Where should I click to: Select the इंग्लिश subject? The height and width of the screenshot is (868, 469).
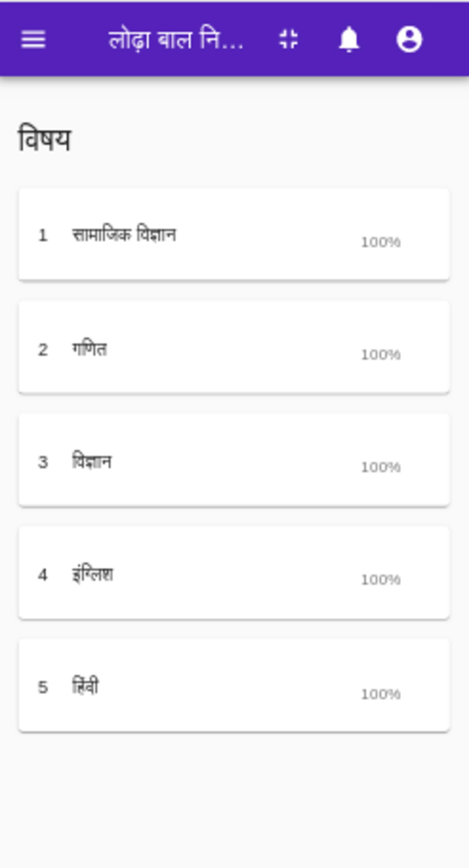click(234, 573)
